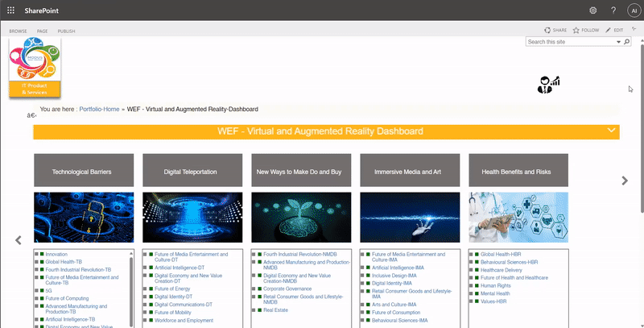Screen dimensions: 644x328
Task: Click the Portfolio-Home breadcrumb link
Action: pyautogui.click(x=99, y=110)
